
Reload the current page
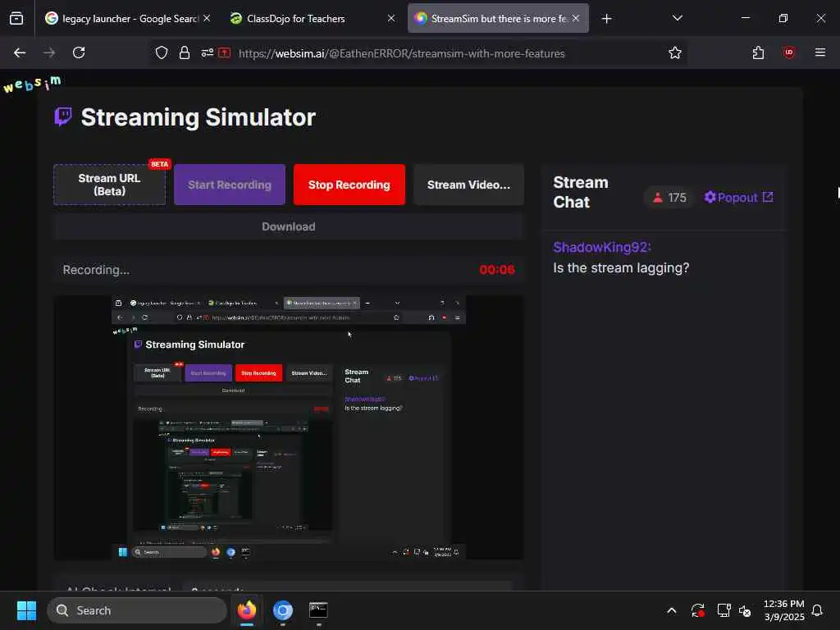[x=79, y=52]
